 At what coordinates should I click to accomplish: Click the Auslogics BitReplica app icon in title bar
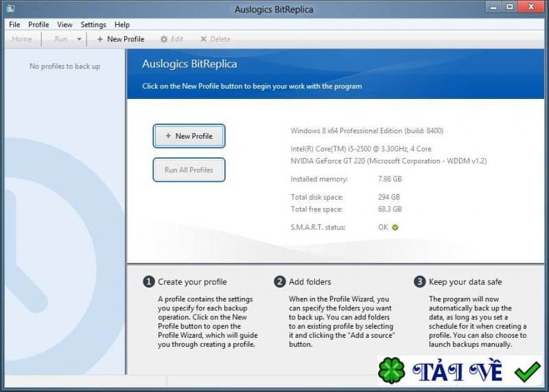point(11,8)
